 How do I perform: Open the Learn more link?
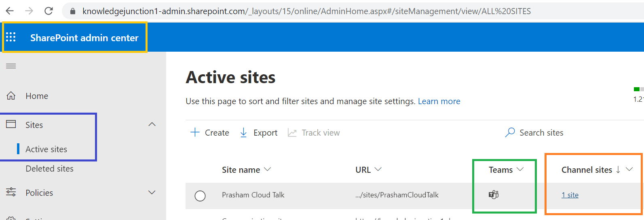pos(439,101)
